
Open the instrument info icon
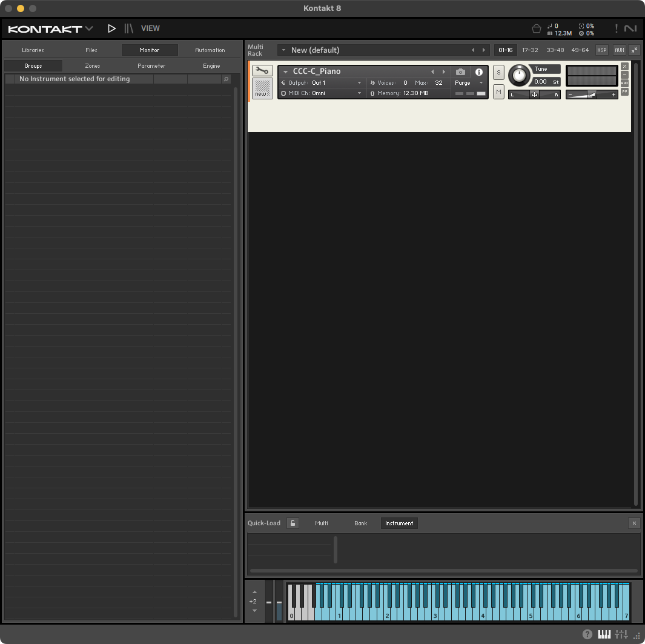(479, 71)
